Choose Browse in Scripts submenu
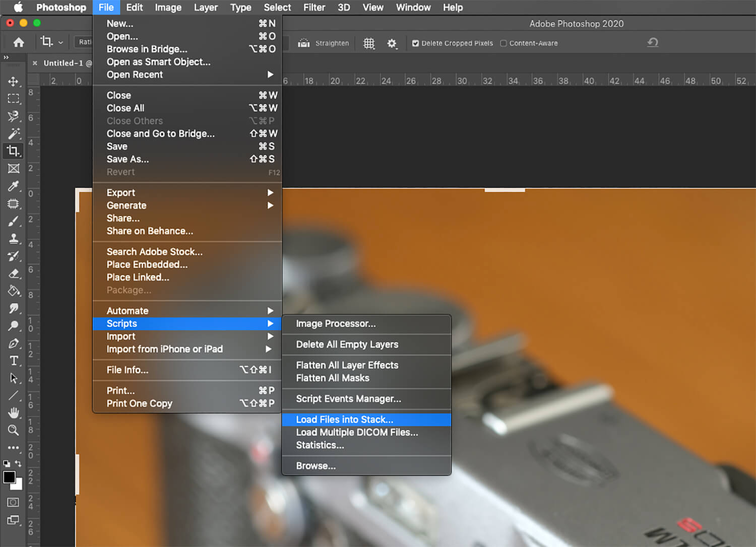756x547 pixels. (x=366, y=466)
